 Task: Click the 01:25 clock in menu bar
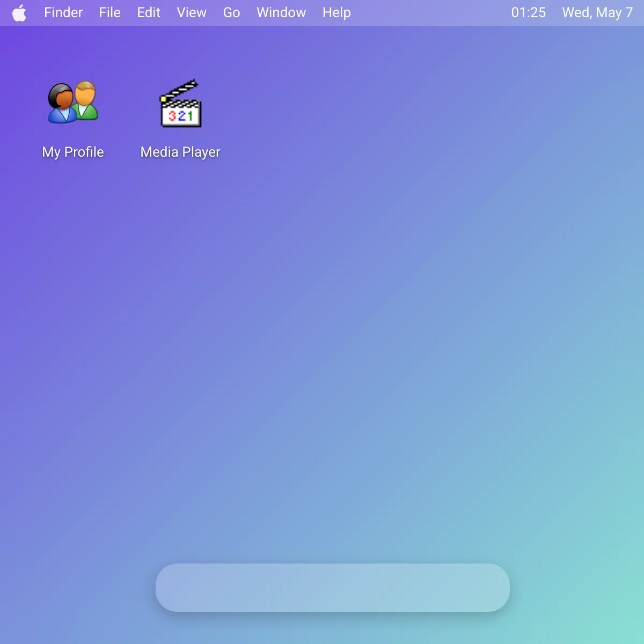click(528, 13)
